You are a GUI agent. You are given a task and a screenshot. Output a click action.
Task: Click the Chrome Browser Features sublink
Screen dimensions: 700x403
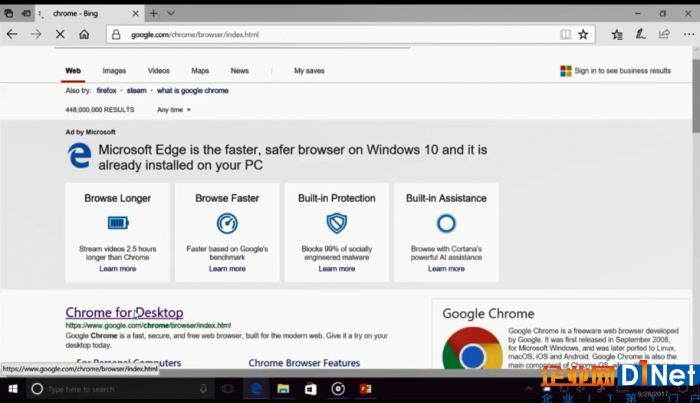tap(304, 363)
